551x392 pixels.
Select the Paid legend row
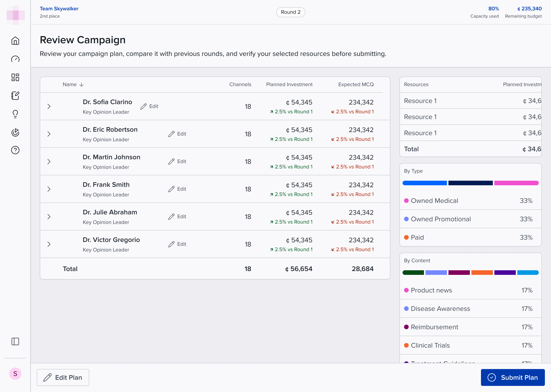pyautogui.click(x=470, y=237)
